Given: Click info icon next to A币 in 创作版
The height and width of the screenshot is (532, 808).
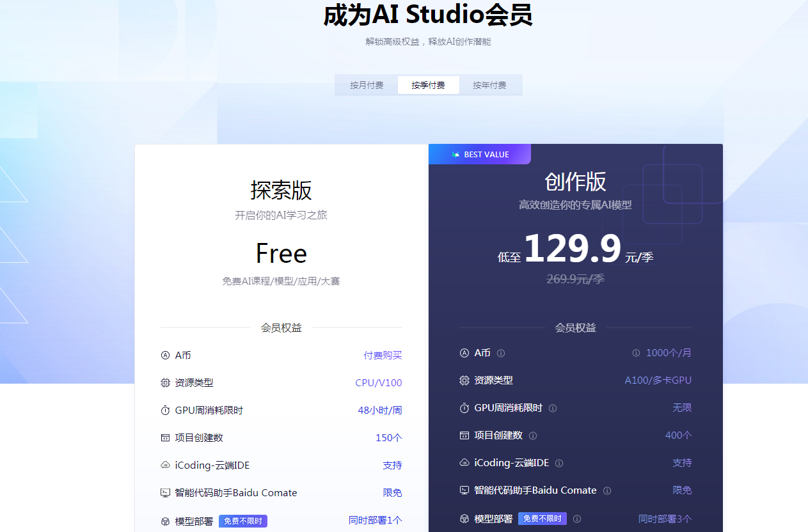Looking at the screenshot, I should tap(501, 353).
